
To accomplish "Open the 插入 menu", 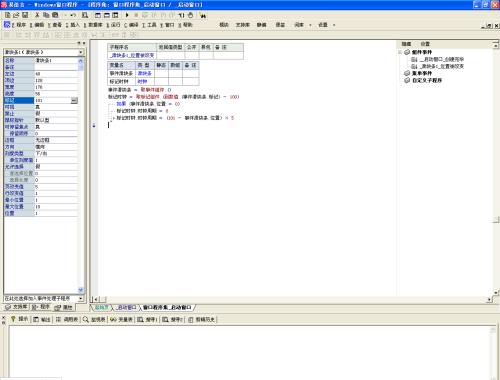I will (73, 25).
